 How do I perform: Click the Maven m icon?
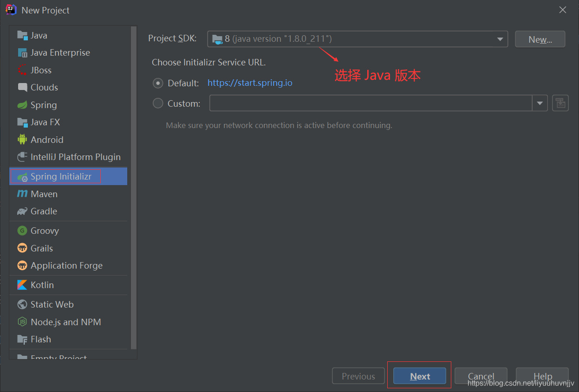point(22,194)
